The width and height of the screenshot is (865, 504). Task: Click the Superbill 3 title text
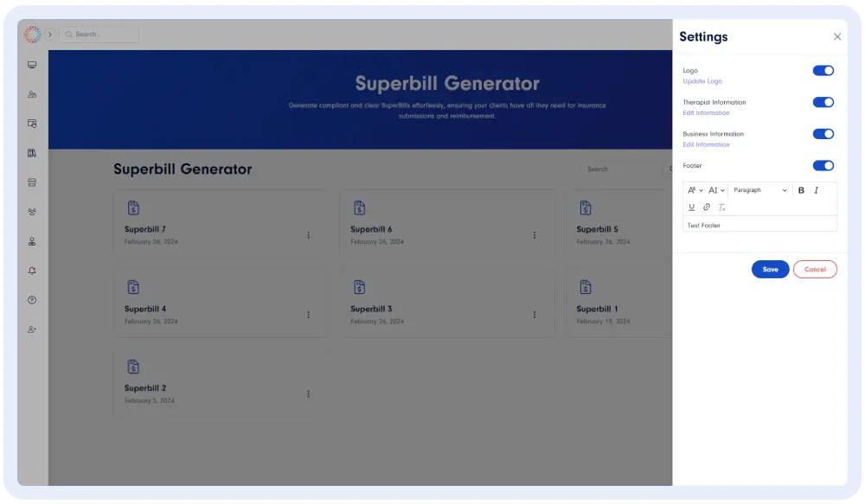[x=371, y=309]
